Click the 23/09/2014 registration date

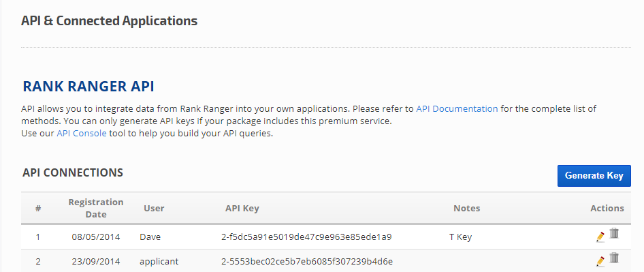click(x=96, y=261)
